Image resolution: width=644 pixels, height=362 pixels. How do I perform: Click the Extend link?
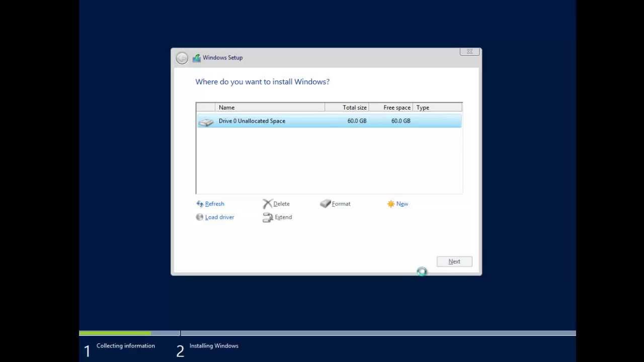click(x=283, y=217)
